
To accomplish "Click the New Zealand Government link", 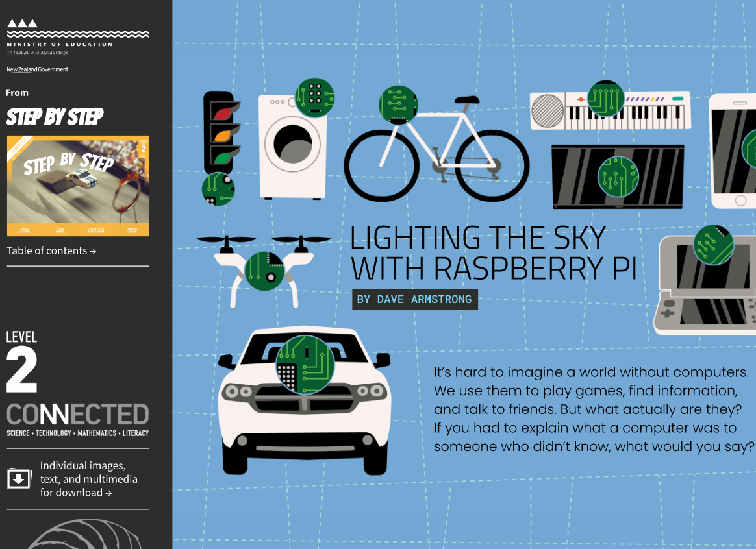I will 37,69.
